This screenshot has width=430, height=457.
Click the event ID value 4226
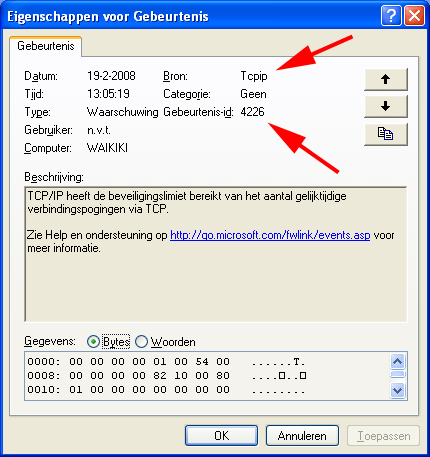tap(252, 112)
